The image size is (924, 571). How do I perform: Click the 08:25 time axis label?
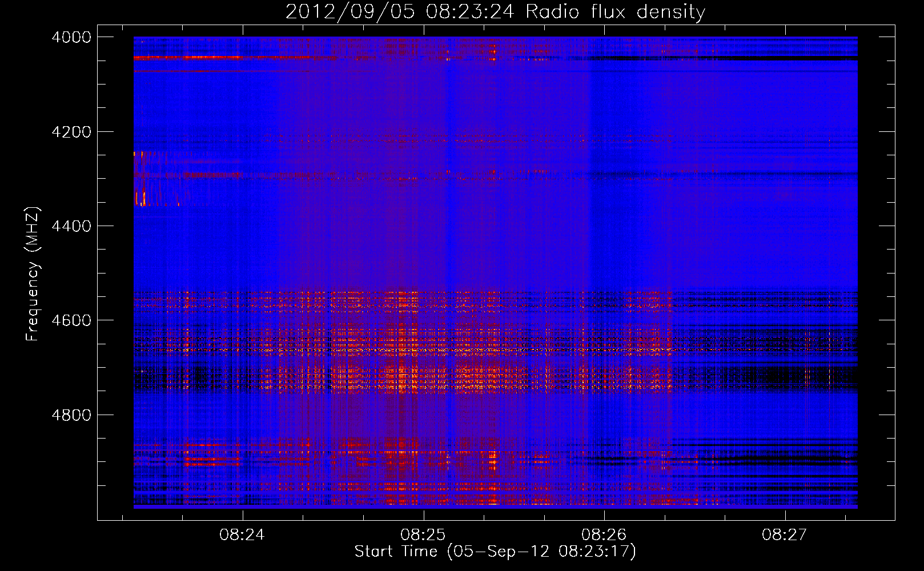423,535
